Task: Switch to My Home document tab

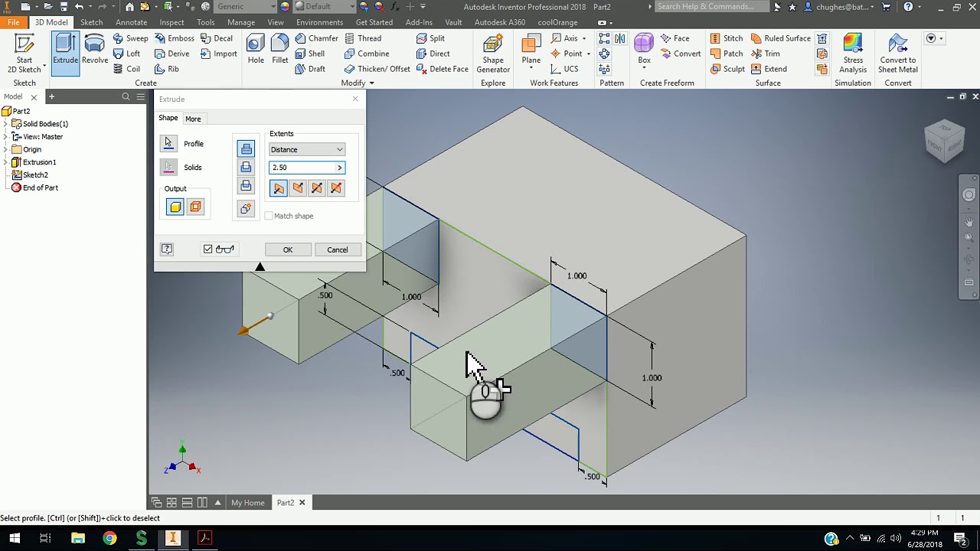Action: tap(248, 503)
